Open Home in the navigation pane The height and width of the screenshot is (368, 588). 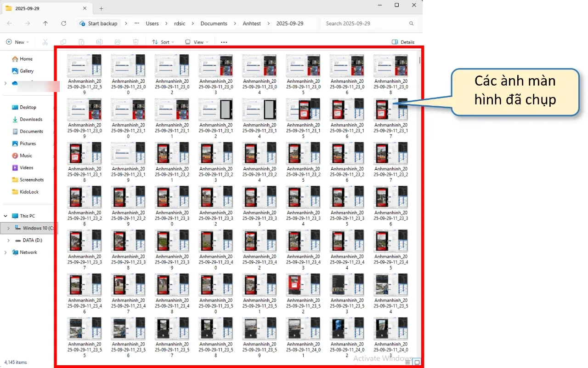point(26,59)
